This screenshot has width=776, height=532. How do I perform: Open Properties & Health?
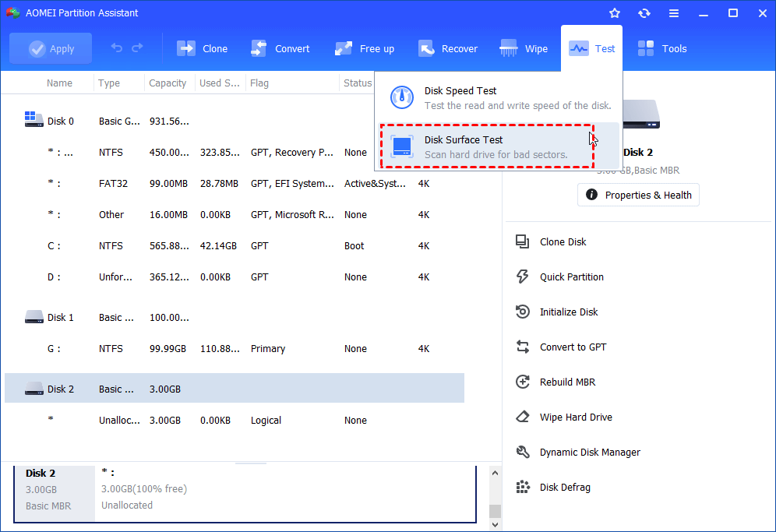tap(638, 195)
